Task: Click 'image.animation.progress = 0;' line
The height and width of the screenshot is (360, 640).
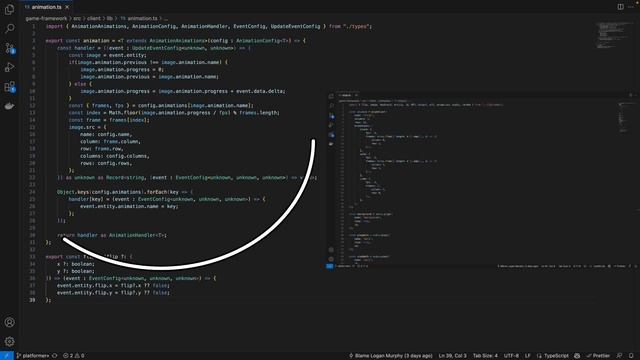Action: tap(122, 69)
